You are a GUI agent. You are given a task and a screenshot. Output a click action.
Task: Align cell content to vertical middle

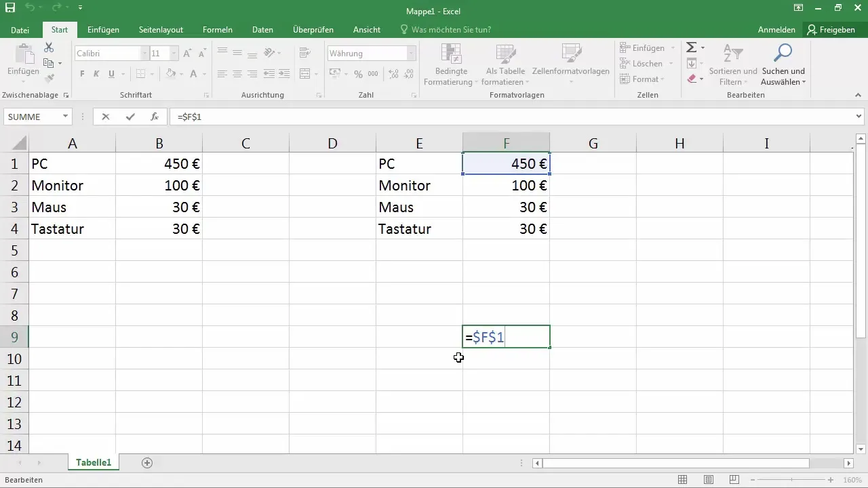[237, 52]
